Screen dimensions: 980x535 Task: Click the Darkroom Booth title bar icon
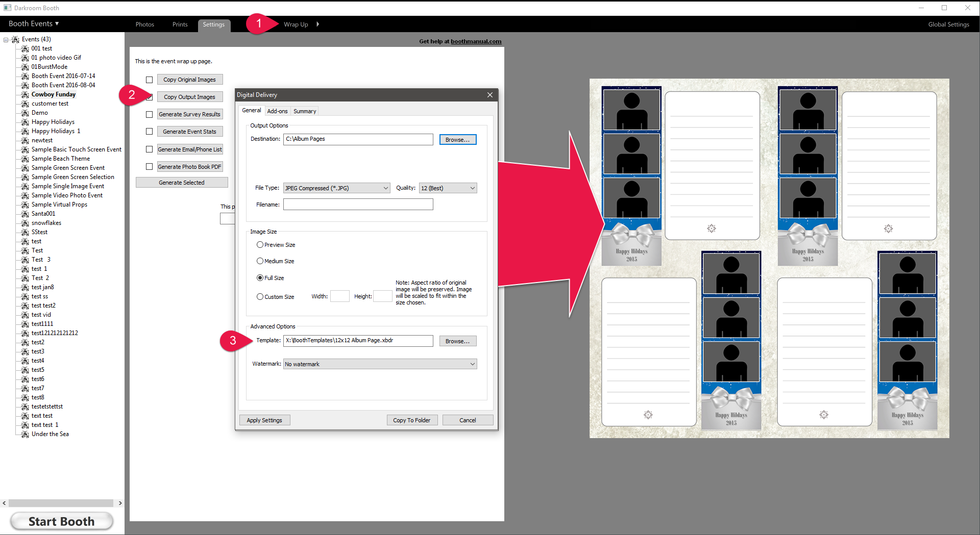click(x=7, y=8)
